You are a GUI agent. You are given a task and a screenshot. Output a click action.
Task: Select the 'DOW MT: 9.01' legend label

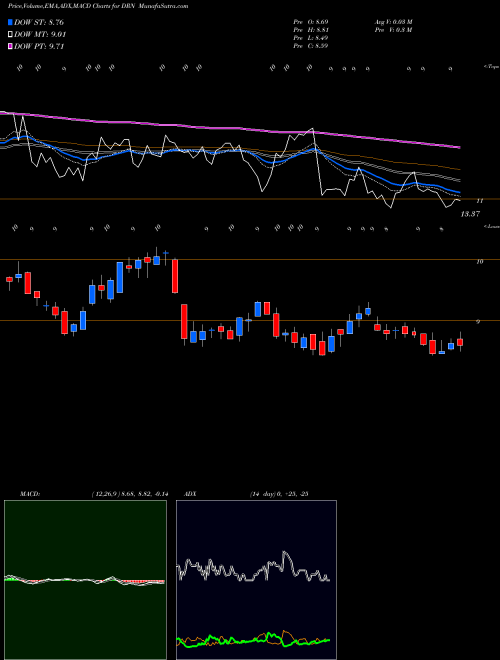point(40,35)
